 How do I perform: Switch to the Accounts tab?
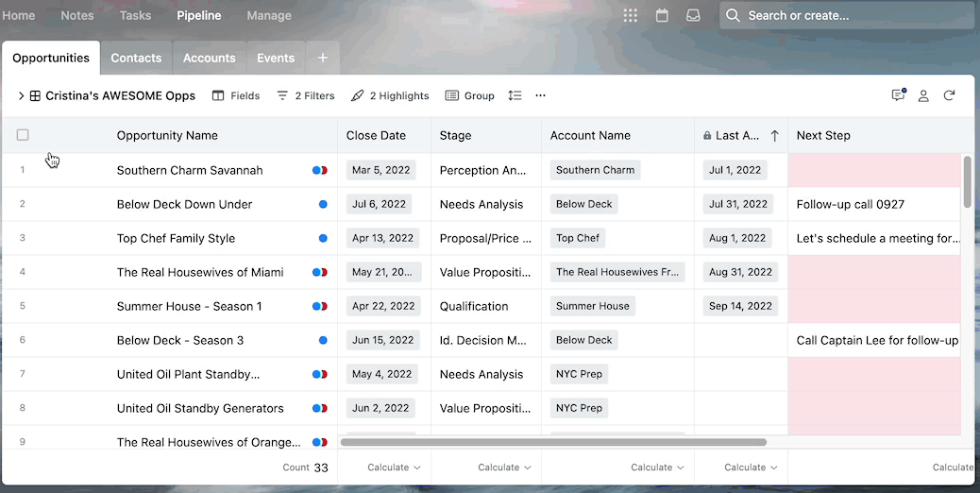210,58
